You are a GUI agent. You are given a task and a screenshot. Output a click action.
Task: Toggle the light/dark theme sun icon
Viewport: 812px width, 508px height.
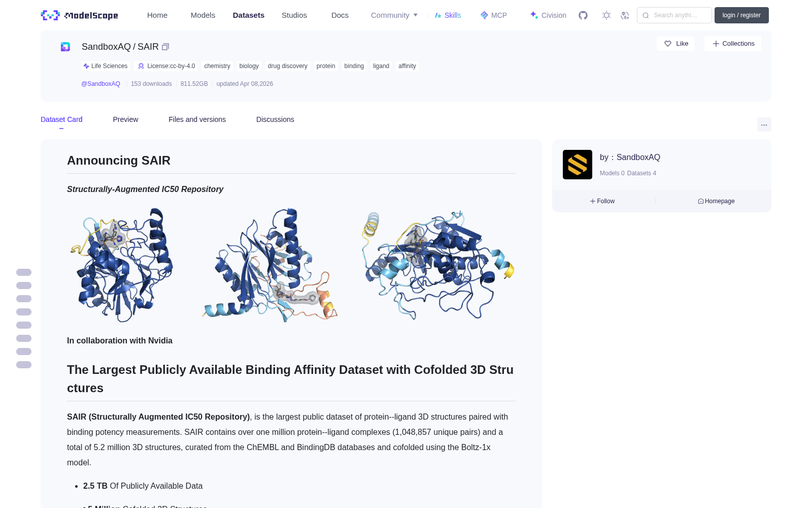click(606, 15)
